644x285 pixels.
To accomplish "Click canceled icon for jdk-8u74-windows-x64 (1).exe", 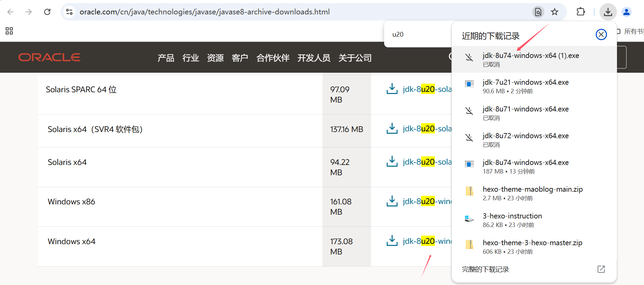I will [x=469, y=57].
